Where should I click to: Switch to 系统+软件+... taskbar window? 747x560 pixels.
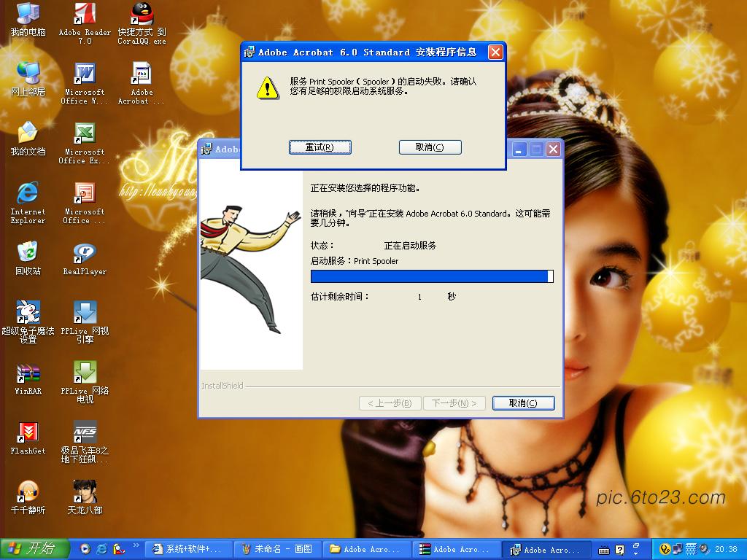coord(187,549)
